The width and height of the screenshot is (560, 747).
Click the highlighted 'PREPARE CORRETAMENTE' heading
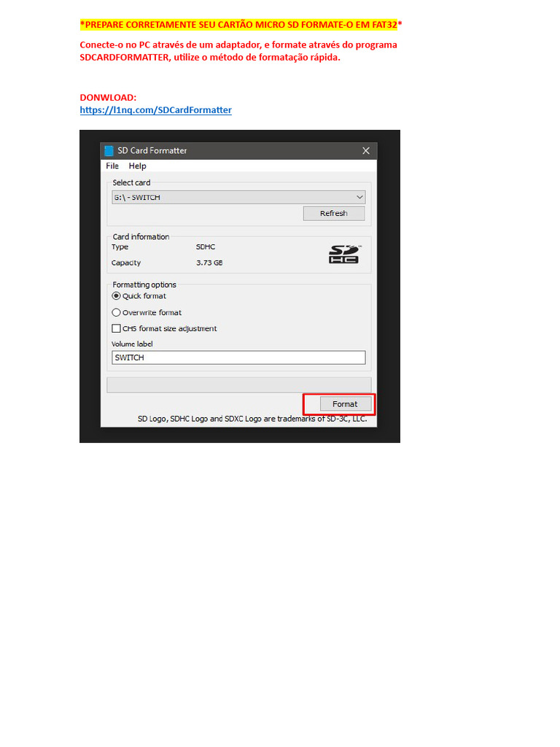[x=241, y=24]
